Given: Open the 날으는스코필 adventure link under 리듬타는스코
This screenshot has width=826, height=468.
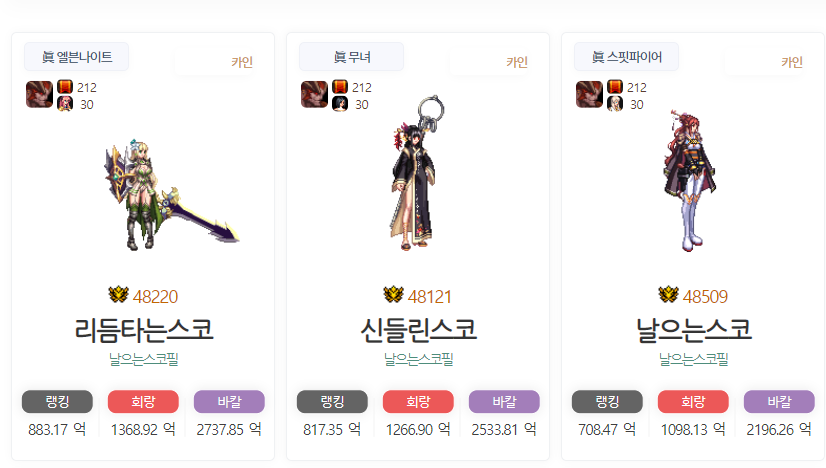Looking at the screenshot, I should tap(144, 359).
